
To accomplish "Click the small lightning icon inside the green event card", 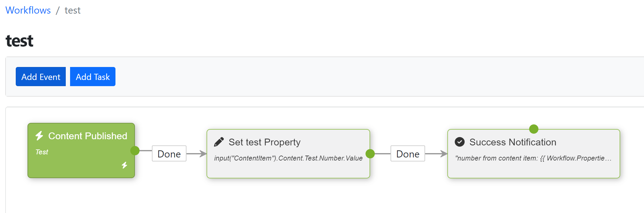I will [x=125, y=165].
